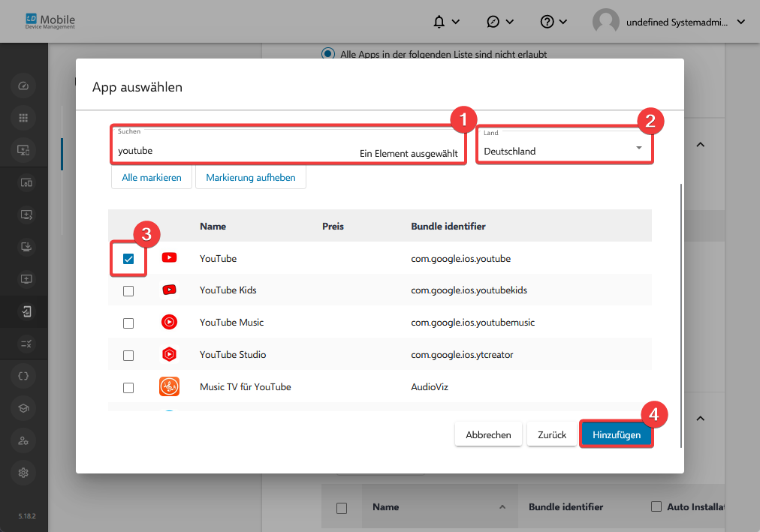Click the YouTube Kids name cell
The height and width of the screenshot is (532, 760).
(228, 290)
